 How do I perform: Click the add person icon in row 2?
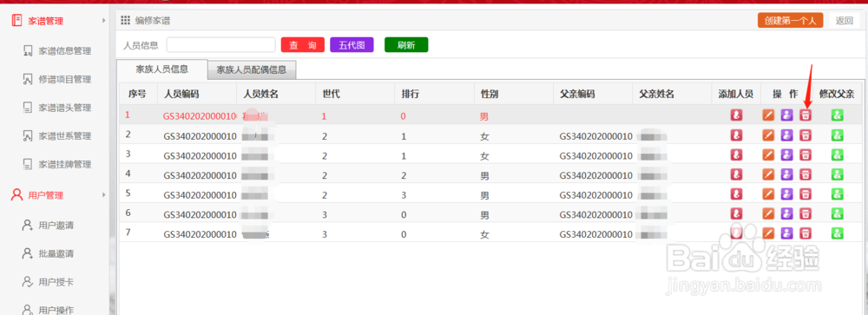pos(736,135)
